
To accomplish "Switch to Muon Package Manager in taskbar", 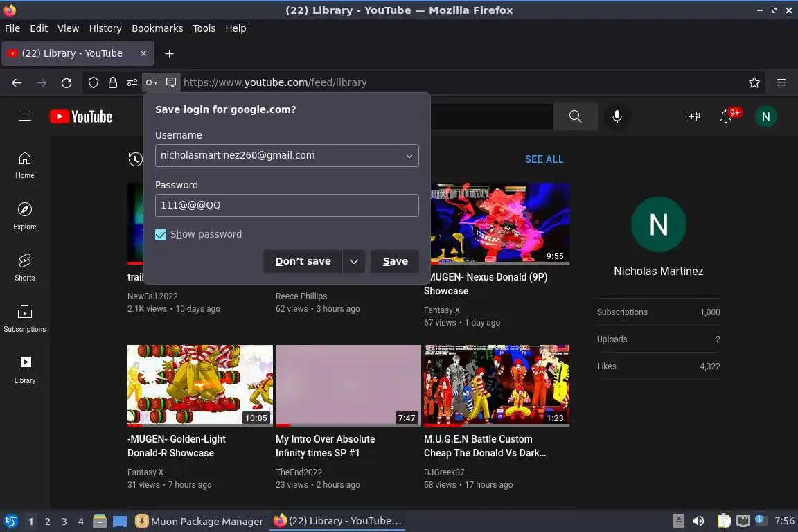I will tap(199, 522).
